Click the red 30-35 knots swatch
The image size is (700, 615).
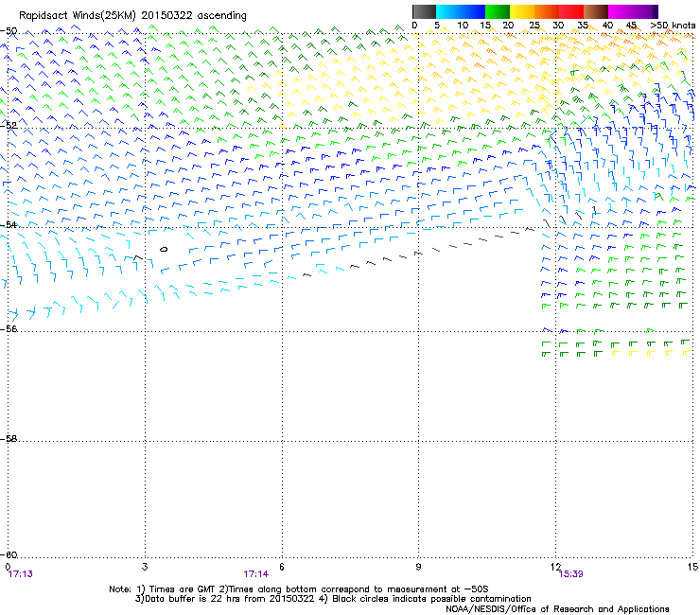[x=571, y=11]
